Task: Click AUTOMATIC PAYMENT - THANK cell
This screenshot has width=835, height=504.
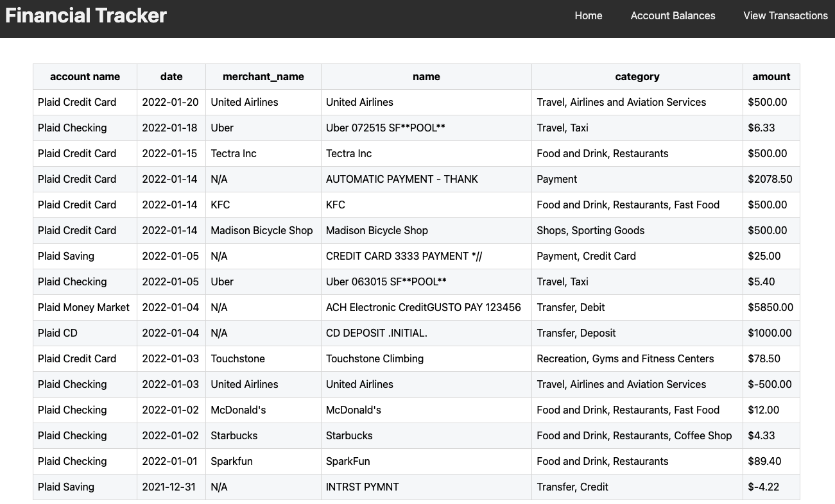Action: [x=426, y=179]
